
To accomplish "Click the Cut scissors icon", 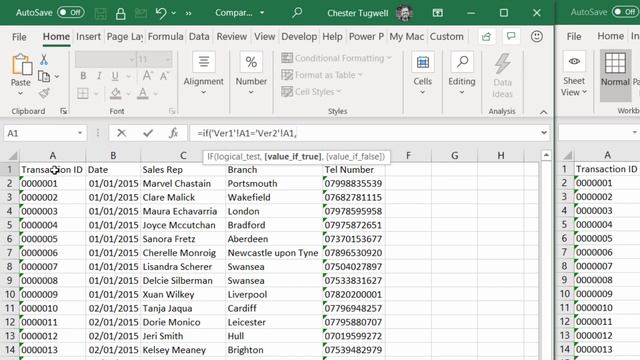I will click(x=44, y=60).
